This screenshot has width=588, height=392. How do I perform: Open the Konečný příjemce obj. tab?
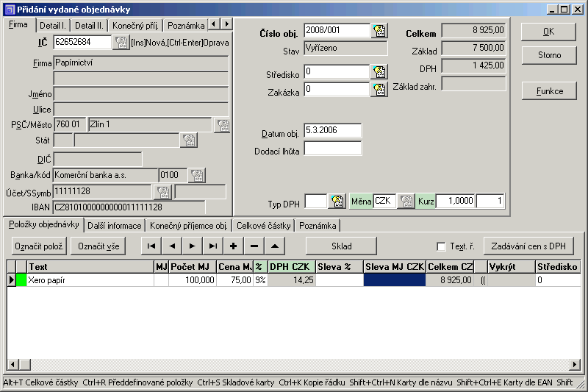[189, 226]
